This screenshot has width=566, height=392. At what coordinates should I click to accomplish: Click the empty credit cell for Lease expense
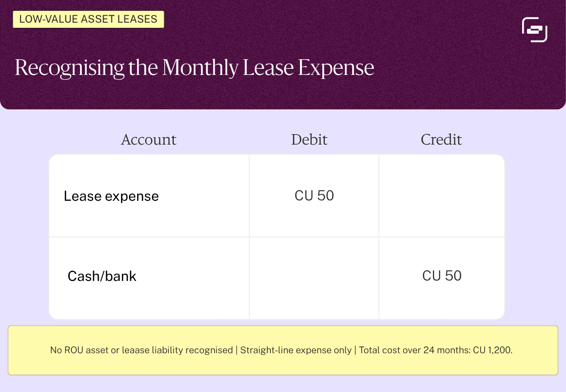pyautogui.click(x=441, y=196)
